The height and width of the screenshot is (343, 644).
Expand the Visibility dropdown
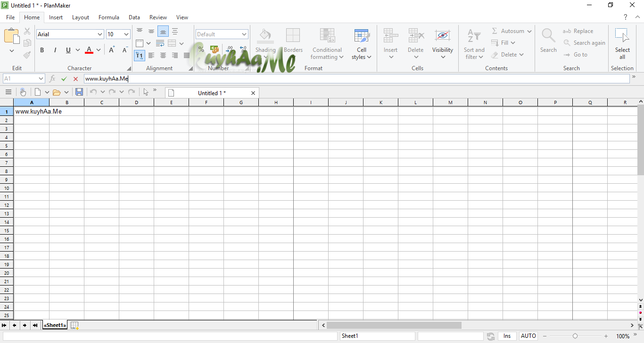443,57
